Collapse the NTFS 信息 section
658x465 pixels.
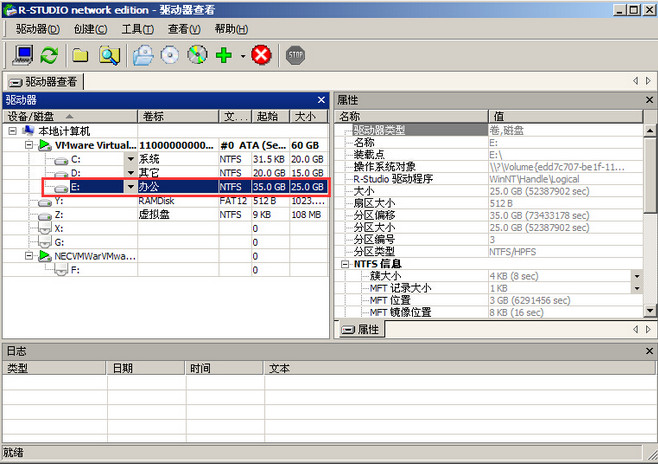pos(345,264)
